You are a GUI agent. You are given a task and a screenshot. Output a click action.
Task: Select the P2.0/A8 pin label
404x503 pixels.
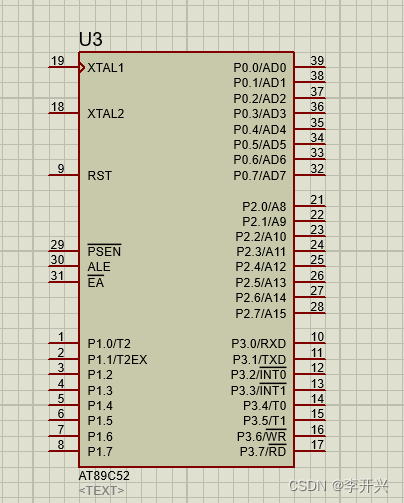click(264, 207)
